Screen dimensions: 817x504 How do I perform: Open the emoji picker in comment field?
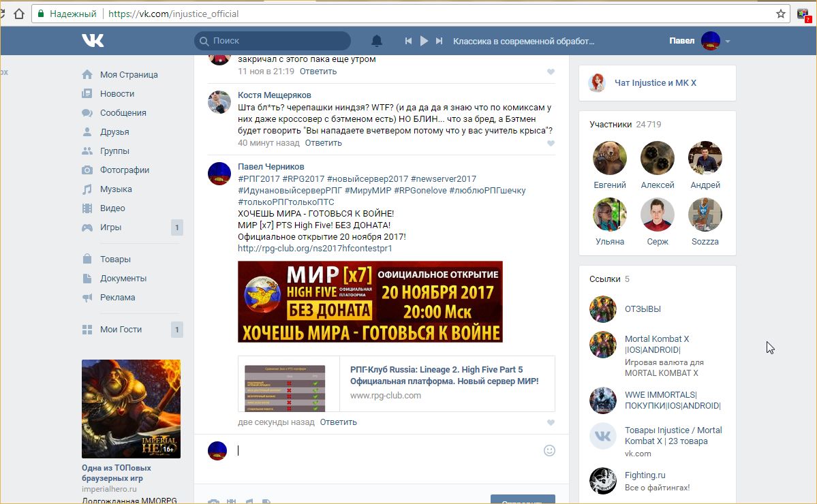(x=549, y=450)
